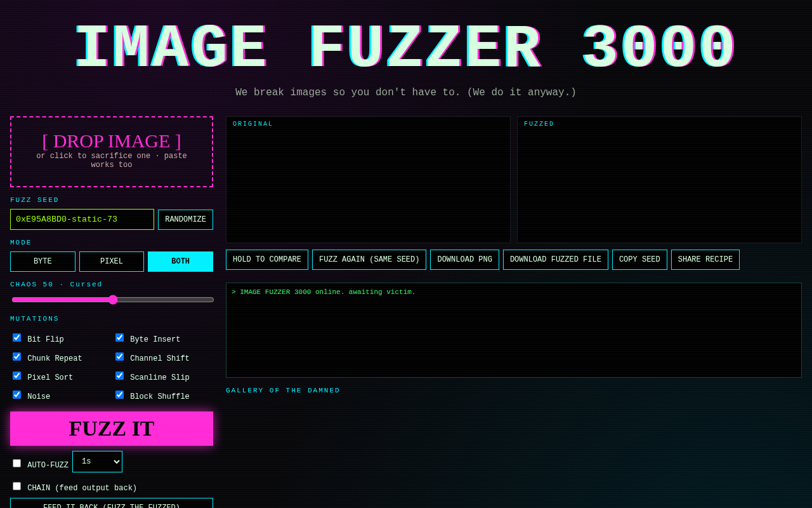Image resolution: width=812 pixels, height=508 pixels.
Task: Disable the Channel Shift mutation
Action: pyautogui.click(x=119, y=357)
